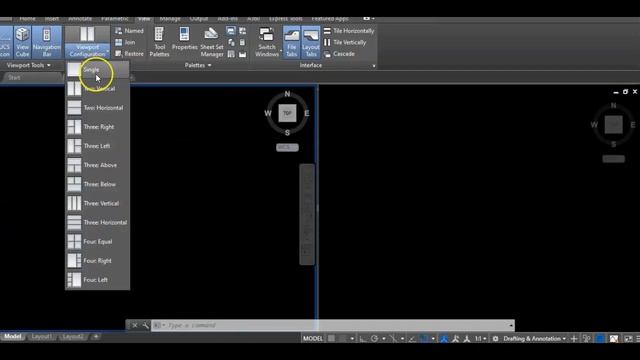Restore the drawing window using restore icon
The height and width of the screenshot is (360, 640).
(625, 92)
